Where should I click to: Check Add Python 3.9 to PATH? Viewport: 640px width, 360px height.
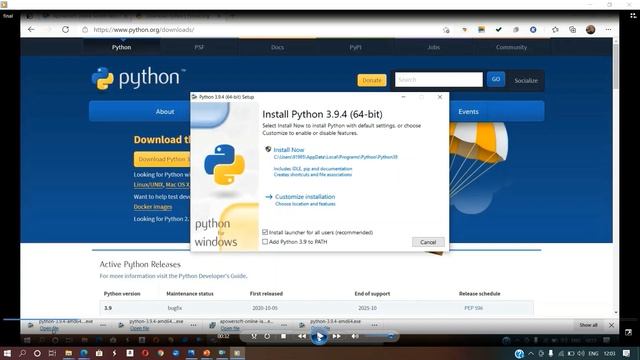[265, 242]
